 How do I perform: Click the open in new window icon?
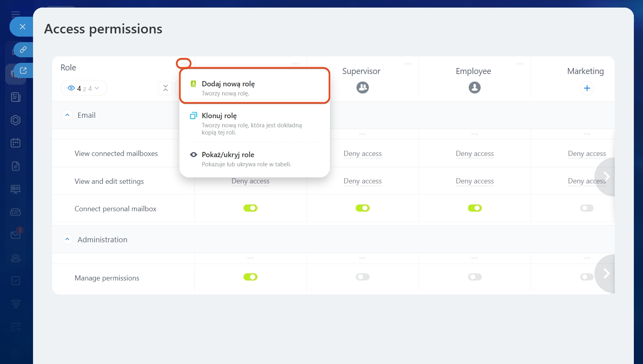point(23,70)
